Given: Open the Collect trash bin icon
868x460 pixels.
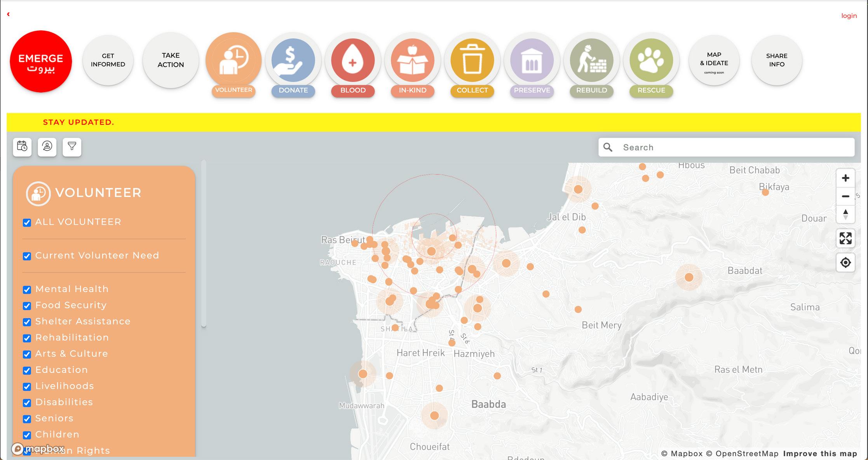Looking at the screenshot, I should [x=472, y=61].
